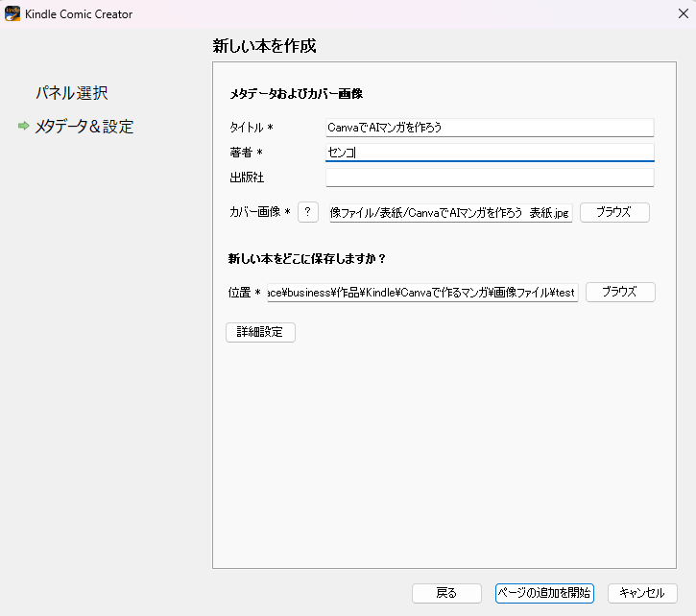
Task: Click the ? help button for カバー画像
Action: (308, 212)
